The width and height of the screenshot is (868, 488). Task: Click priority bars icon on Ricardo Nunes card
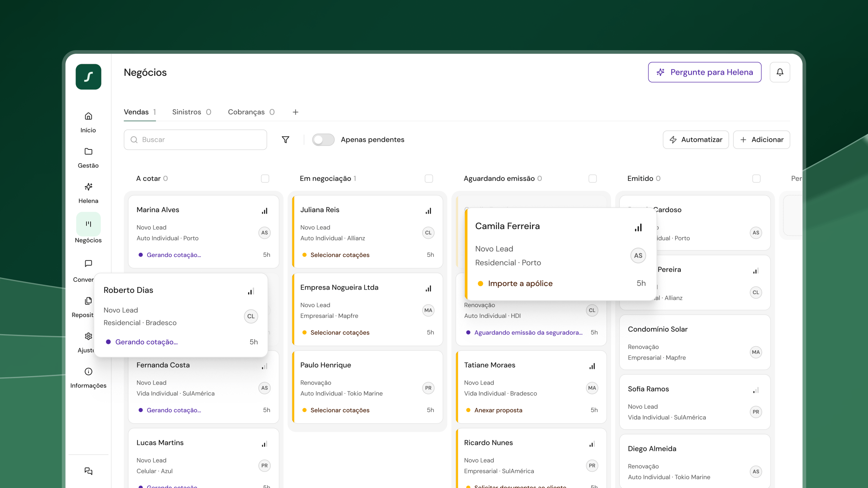592,444
